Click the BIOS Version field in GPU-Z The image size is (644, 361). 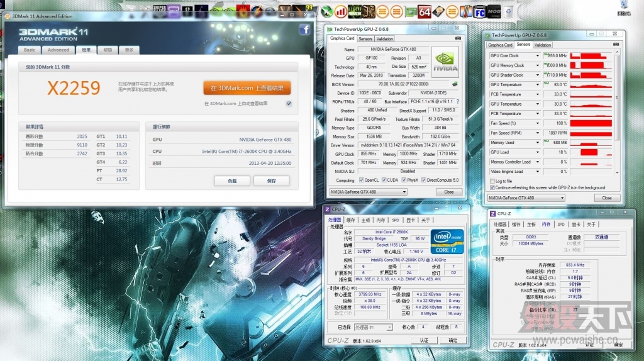(403, 84)
